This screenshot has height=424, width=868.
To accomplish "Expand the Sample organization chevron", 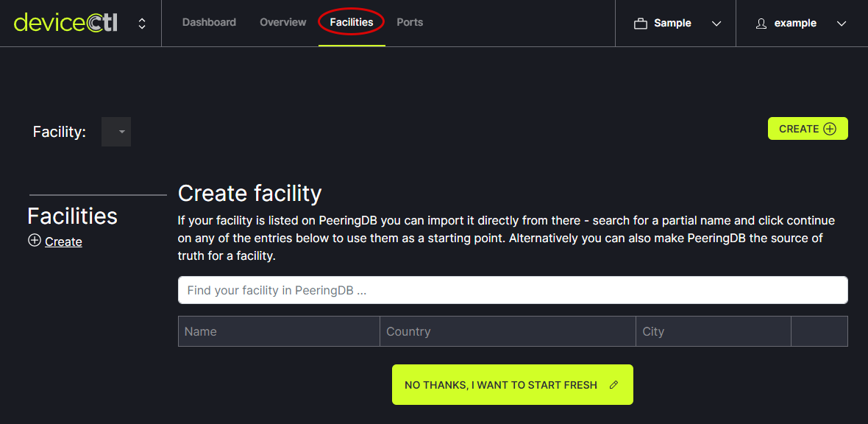I will click(x=716, y=24).
